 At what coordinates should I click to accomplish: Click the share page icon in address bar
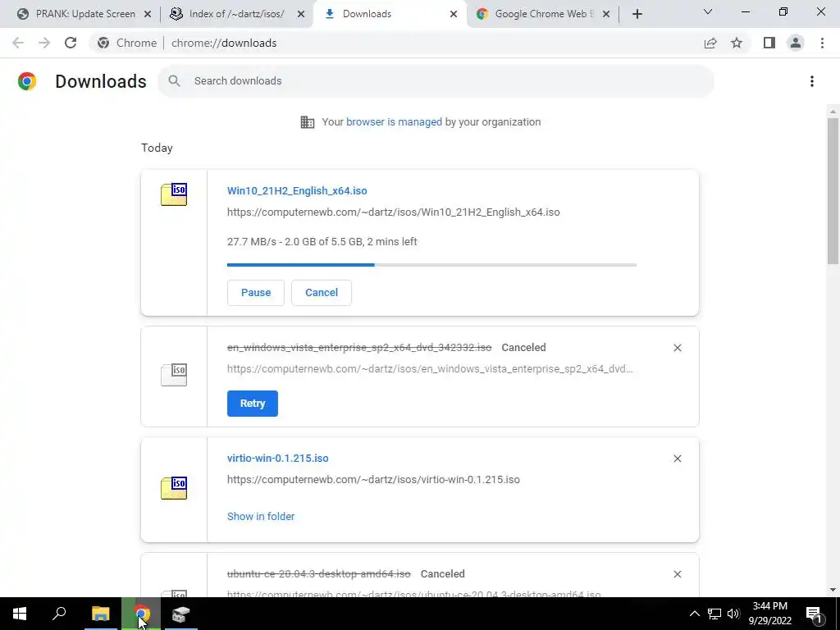[710, 43]
